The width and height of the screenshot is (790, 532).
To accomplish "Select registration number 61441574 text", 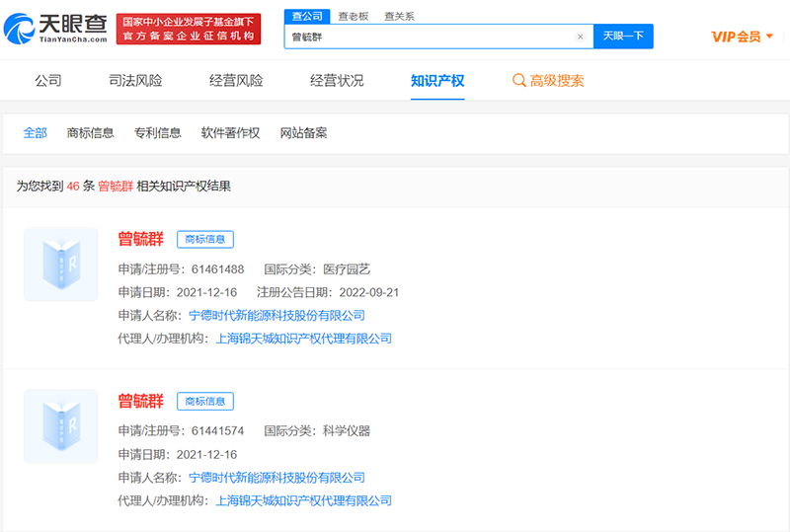I will coord(217,431).
